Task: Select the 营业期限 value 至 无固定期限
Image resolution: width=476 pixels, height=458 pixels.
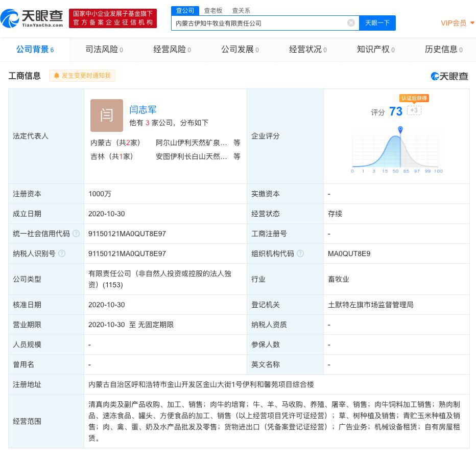Action: (131, 325)
